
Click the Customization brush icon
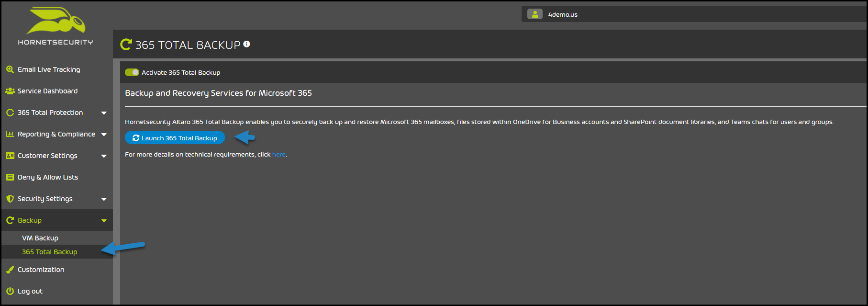(10, 270)
